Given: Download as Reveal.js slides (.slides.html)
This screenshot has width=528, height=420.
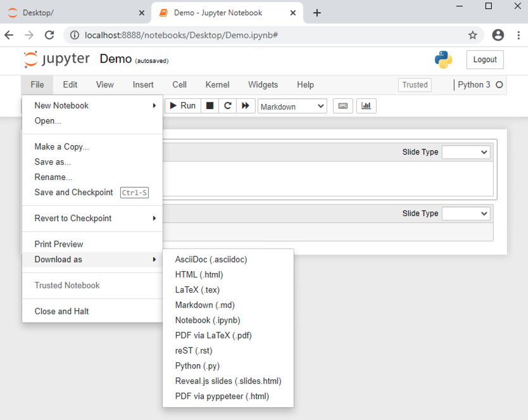Looking at the screenshot, I should coord(228,381).
